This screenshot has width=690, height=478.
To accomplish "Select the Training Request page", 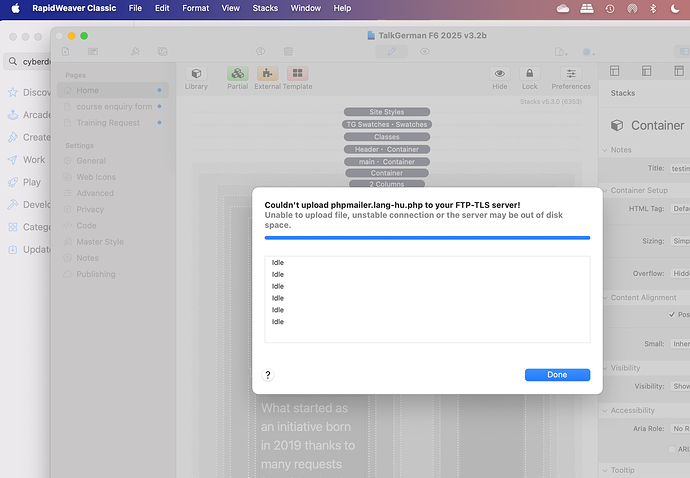I will click(113, 123).
